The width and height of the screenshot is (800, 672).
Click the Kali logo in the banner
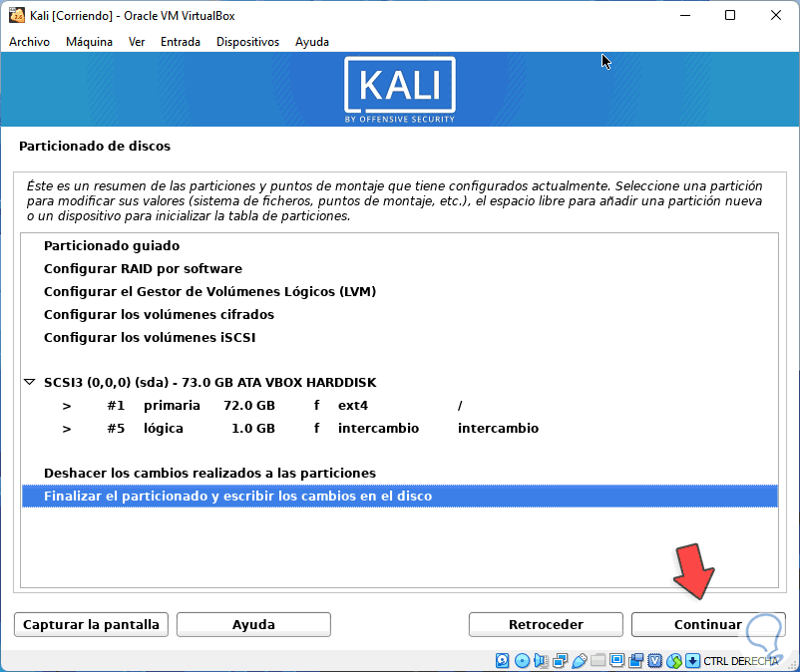(x=399, y=89)
